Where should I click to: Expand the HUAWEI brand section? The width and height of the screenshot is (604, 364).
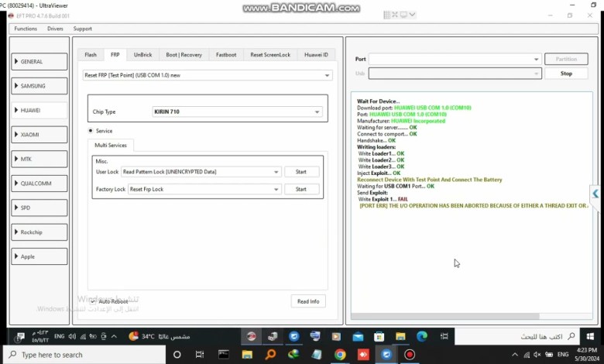pyautogui.click(x=39, y=111)
